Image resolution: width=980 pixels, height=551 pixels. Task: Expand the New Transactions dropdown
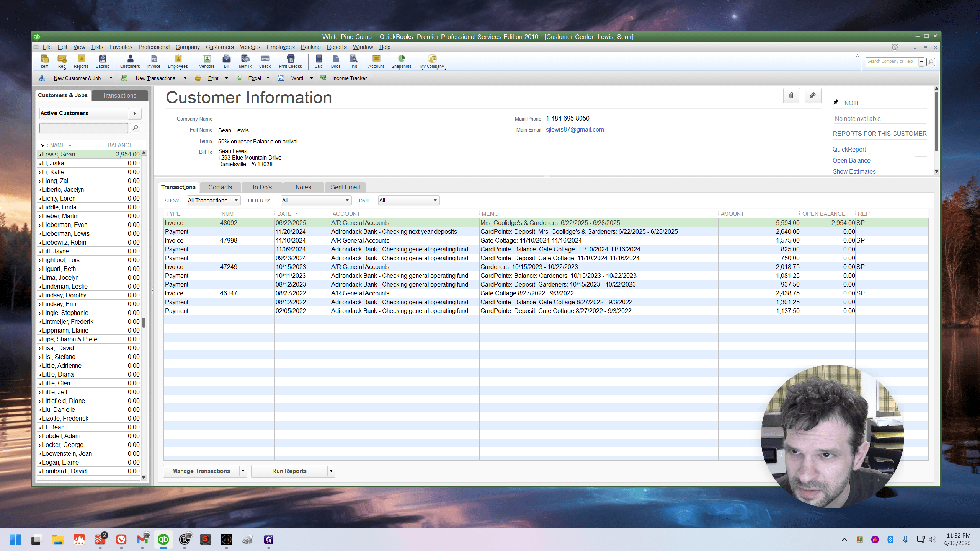(x=185, y=78)
